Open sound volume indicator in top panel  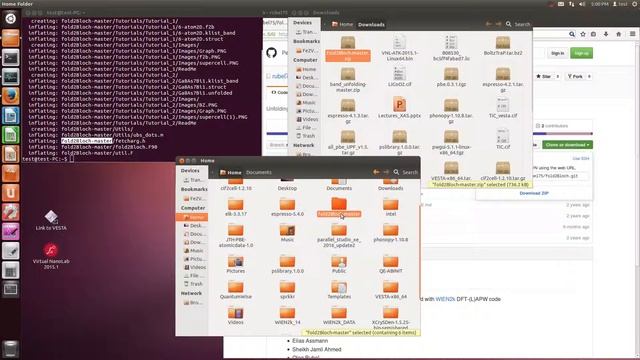click(582, 4)
